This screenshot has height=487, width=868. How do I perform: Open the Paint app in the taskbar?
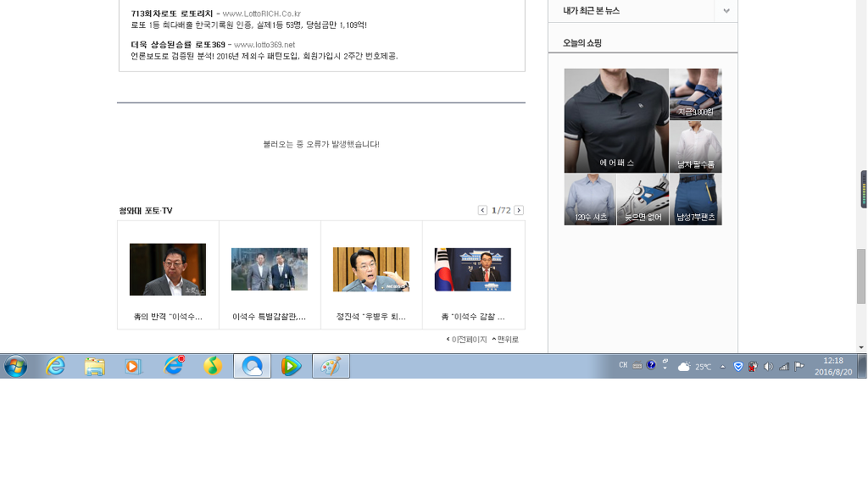331,366
